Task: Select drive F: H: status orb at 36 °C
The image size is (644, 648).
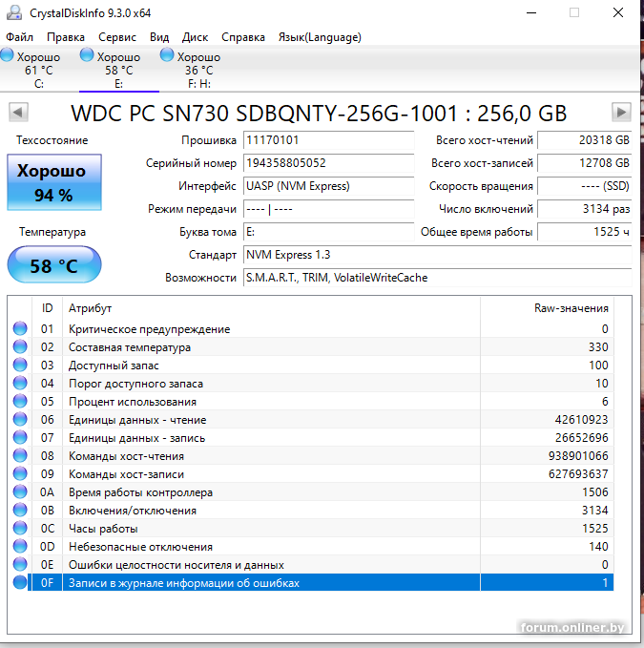Action: tap(168, 56)
